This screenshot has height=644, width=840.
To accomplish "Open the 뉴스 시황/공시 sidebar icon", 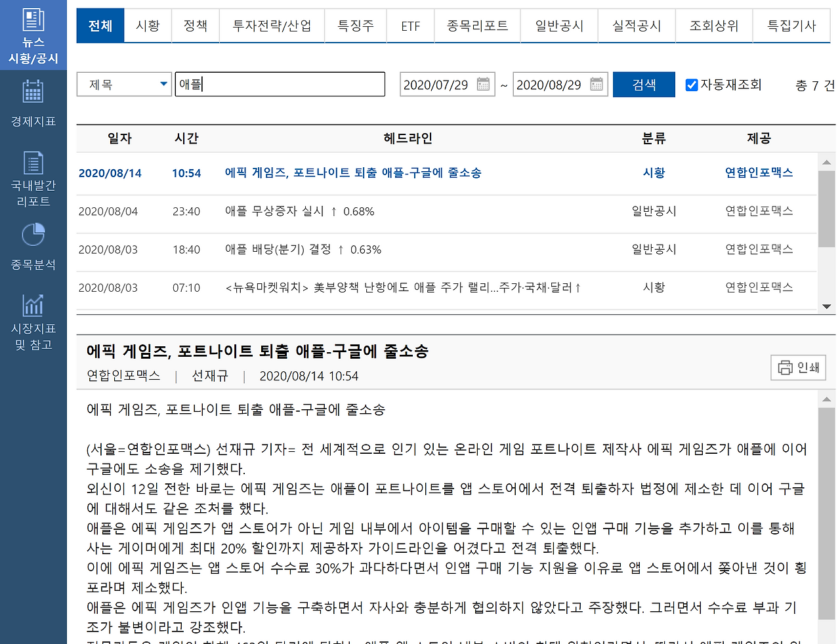I will click(33, 20).
